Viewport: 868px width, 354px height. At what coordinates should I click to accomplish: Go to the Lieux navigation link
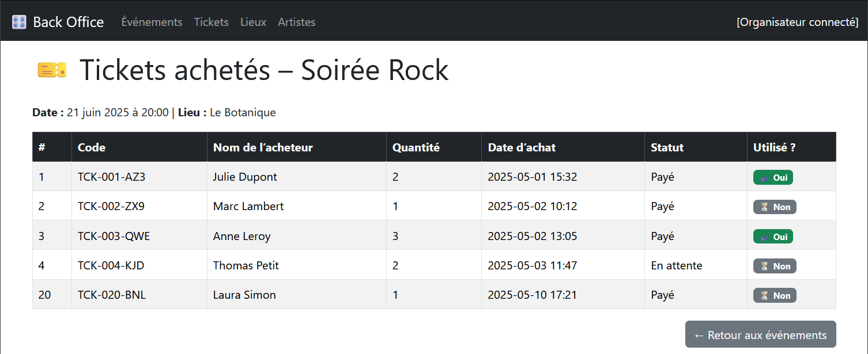pyautogui.click(x=253, y=22)
